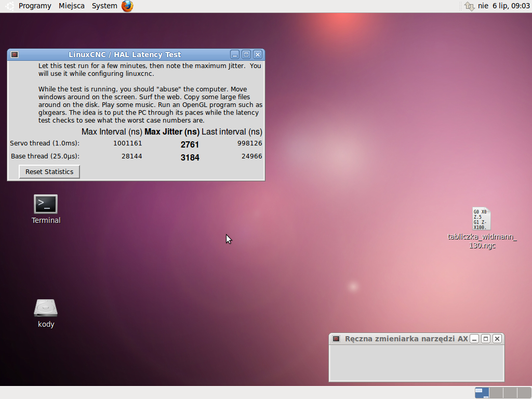Click the Base thread last interval 24966

click(x=252, y=156)
